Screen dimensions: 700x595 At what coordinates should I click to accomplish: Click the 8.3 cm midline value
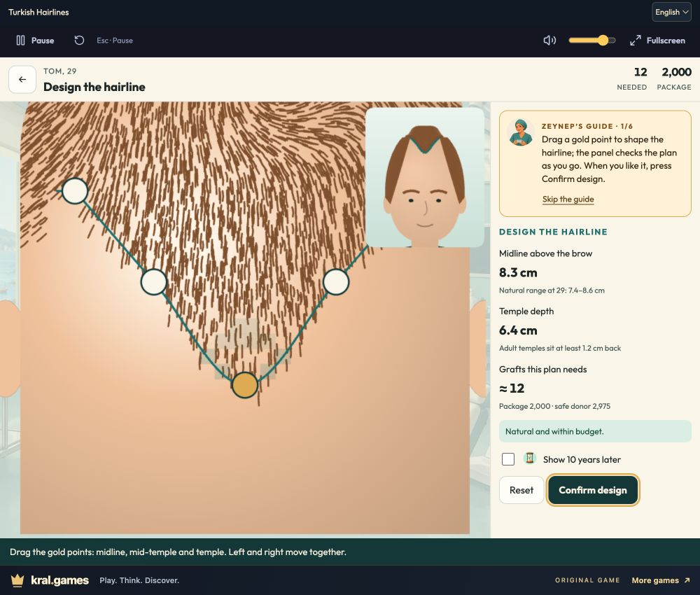(x=518, y=272)
